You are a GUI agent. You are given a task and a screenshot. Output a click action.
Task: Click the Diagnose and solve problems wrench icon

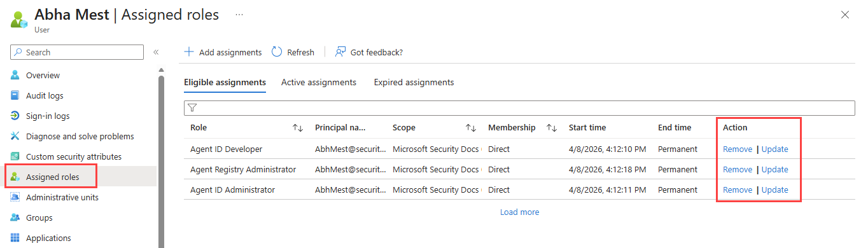15,136
